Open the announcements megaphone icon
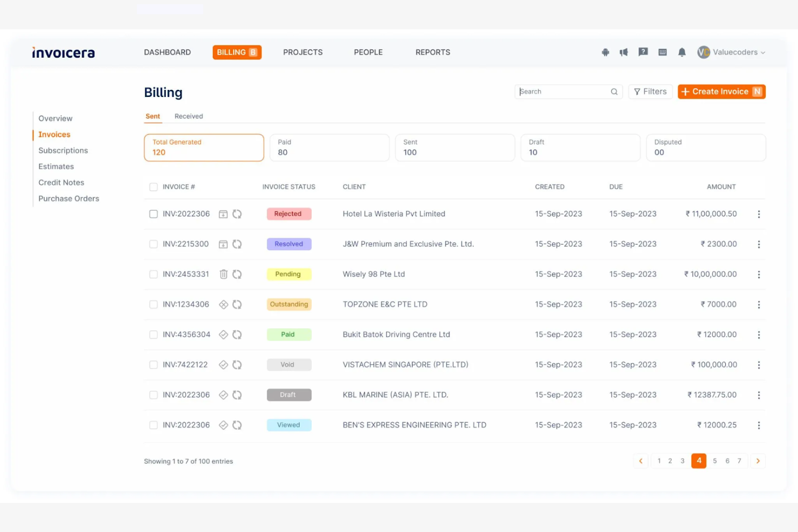Image resolution: width=798 pixels, height=532 pixels. coord(624,52)
